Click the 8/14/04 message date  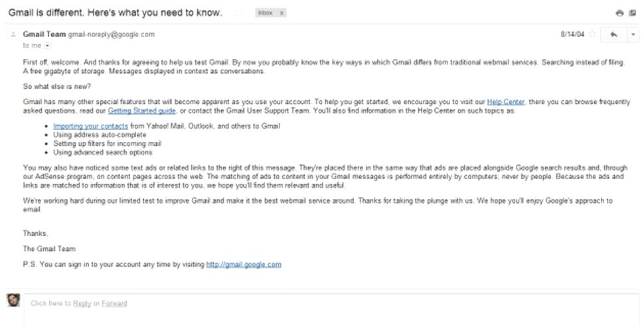point(572,33)
